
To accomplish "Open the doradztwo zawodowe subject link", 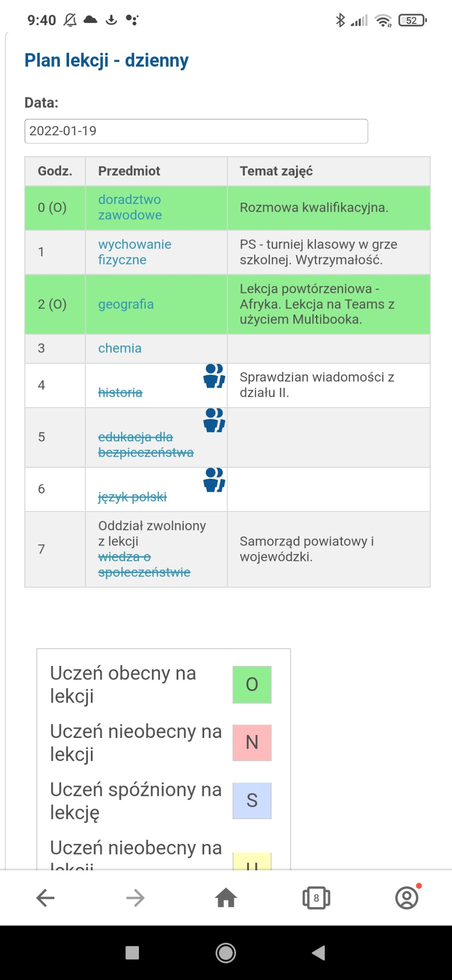I will (130, 207).
